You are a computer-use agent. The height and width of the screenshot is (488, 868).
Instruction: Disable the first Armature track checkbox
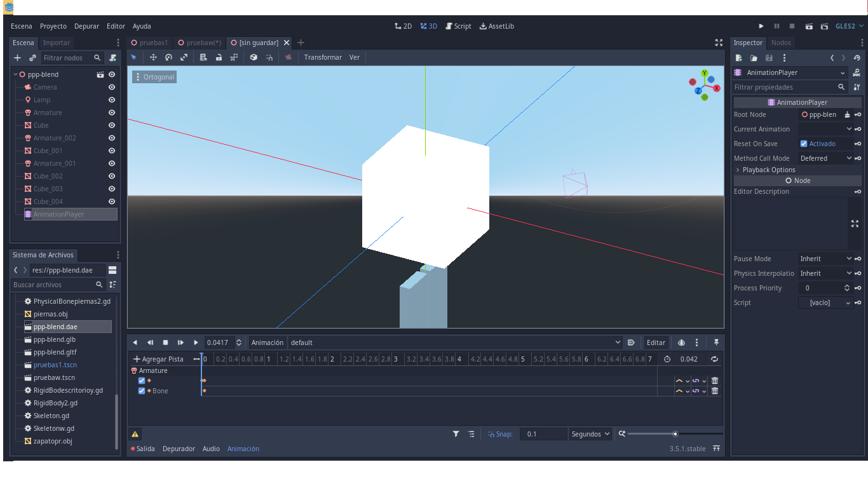pos(142,381)
